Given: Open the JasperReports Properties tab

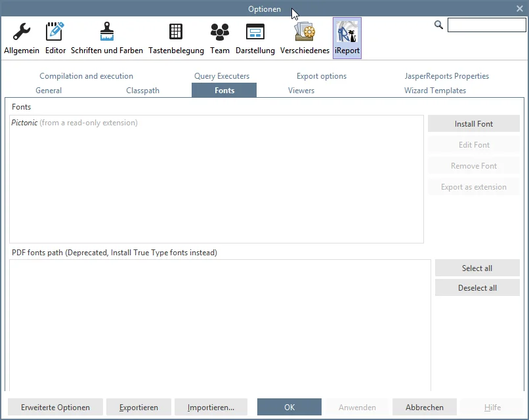Looking at the screenshot, I should coord(447,76).
